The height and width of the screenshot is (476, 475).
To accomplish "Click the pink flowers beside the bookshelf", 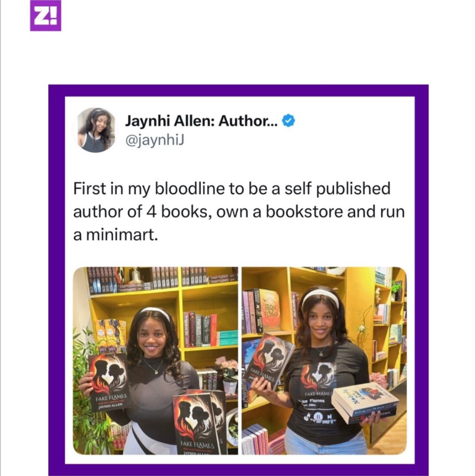I will click(x=226, y=365).
